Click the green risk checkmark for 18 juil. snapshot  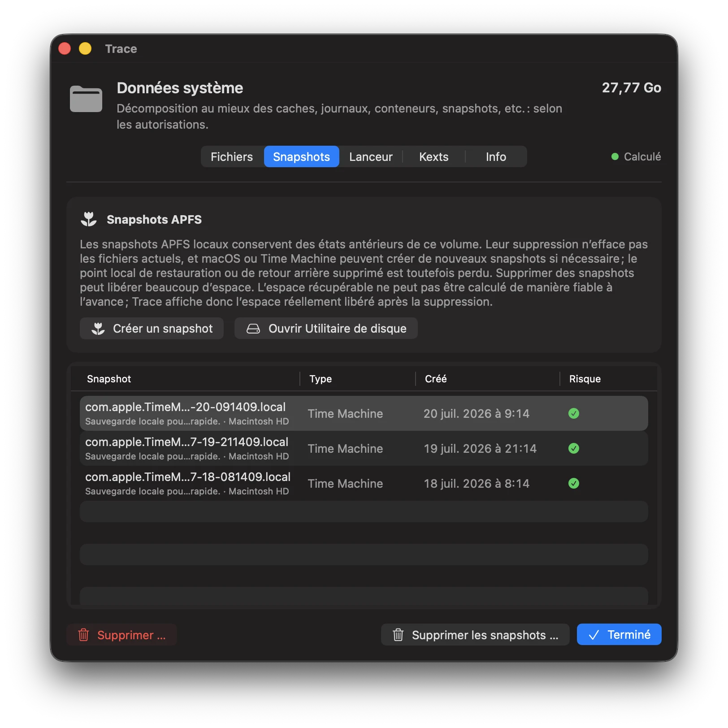pyautogui.click(x=574, y=483)
